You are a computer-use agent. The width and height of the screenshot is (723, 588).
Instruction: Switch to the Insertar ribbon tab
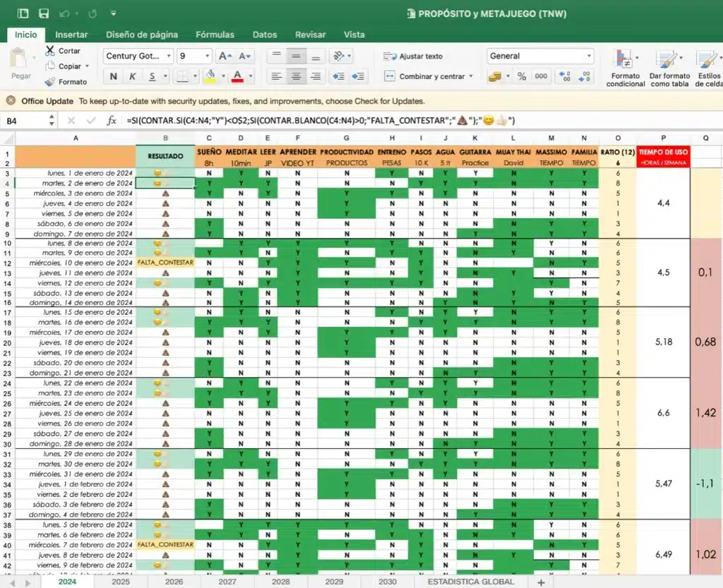pyautogui.click(x=71, y=35)
